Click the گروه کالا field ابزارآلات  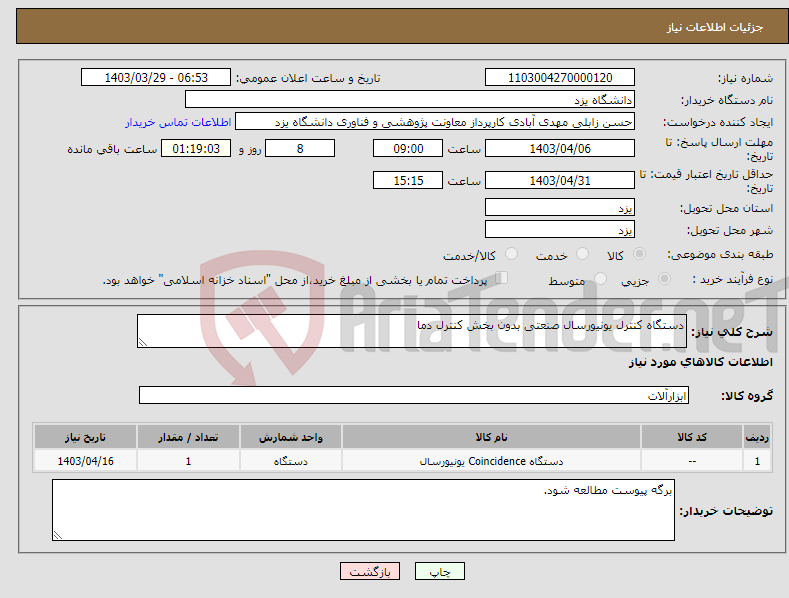pos(414,396)
